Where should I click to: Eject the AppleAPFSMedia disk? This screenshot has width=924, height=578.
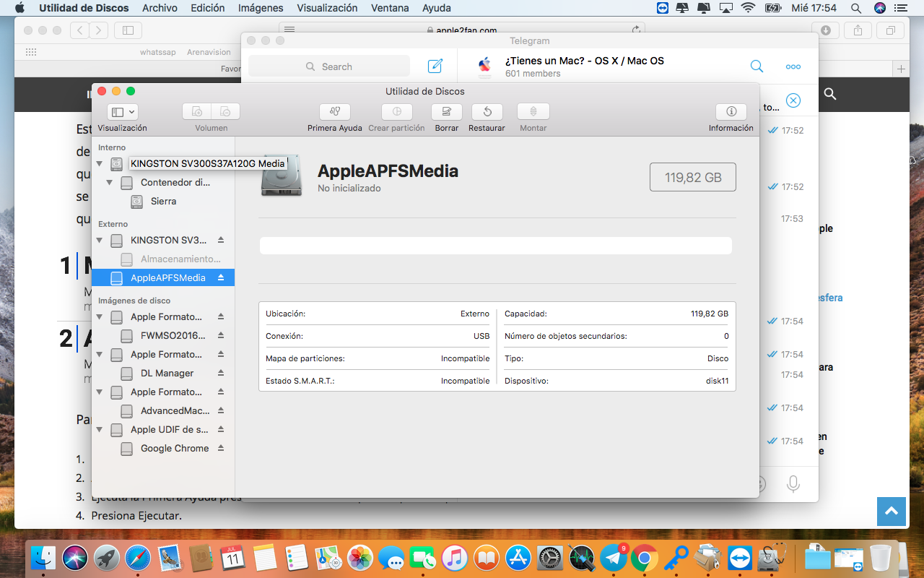pos(221,277)
